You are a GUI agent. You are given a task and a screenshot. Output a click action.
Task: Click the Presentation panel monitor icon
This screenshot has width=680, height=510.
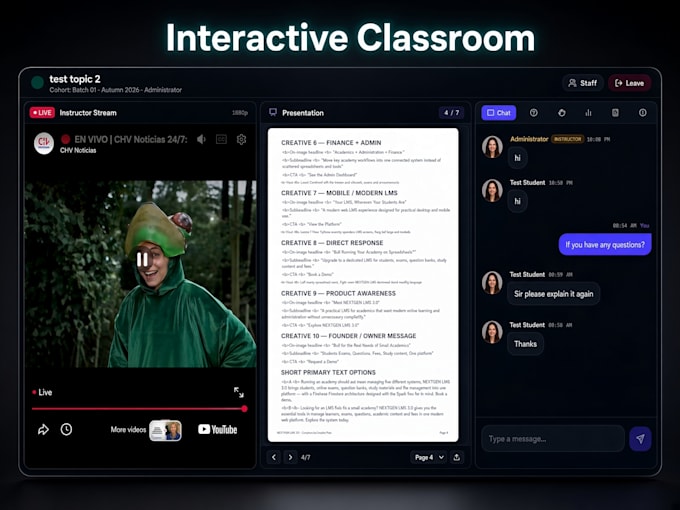273,112
